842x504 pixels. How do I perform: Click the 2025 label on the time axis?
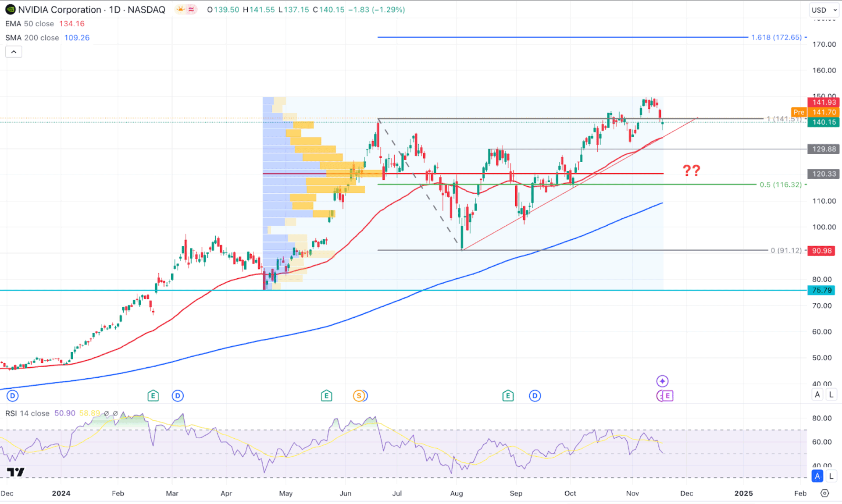[x=744, y=493]
